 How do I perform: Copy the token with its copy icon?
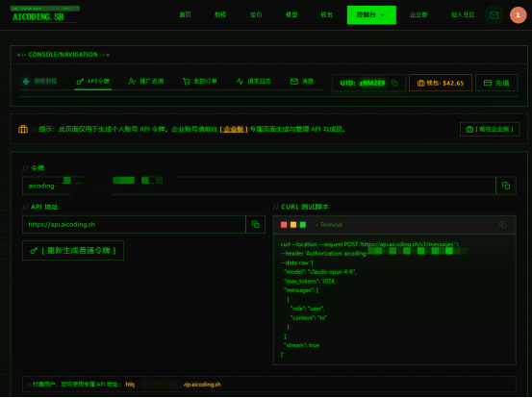(x=506, y=186)
